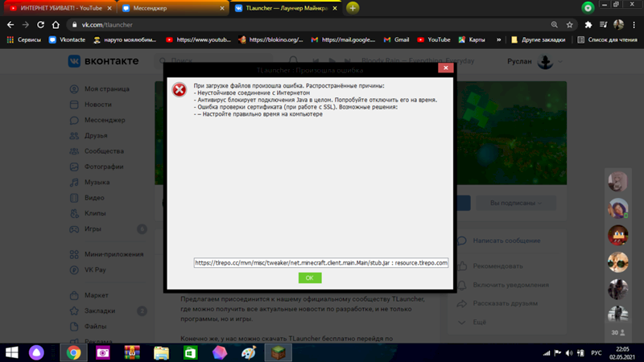This screenshot has height=362, width=644.
Task: Bookmark this page with the star icon
Action: [570, 25]
